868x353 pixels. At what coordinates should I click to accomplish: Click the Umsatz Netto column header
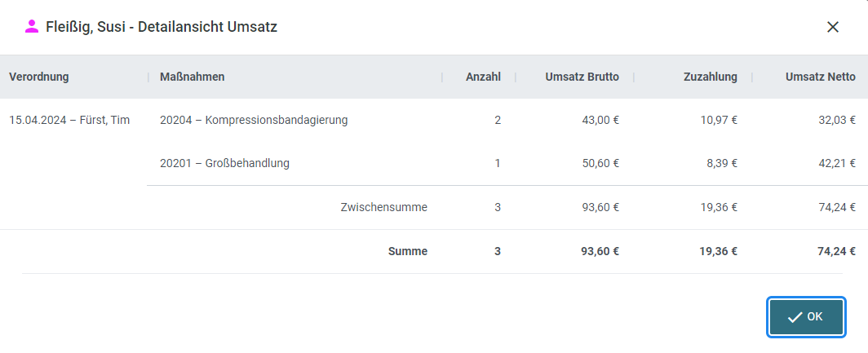click(x=821, y=77)
